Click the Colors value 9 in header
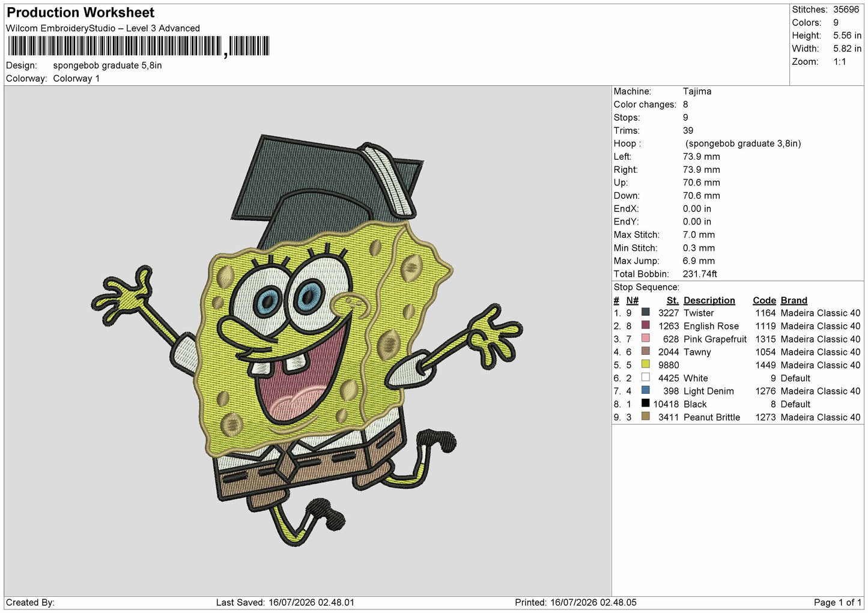This screenshot has height=613, width=868. [836, 23]
